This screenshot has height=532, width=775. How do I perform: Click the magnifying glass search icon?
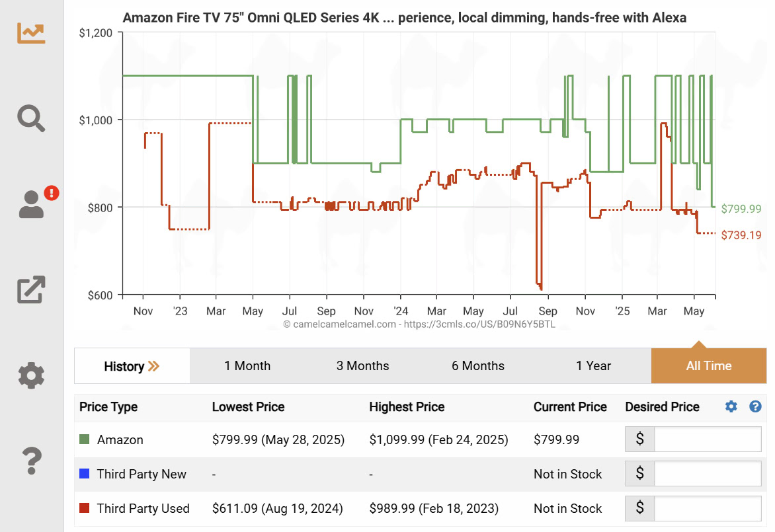(x=31, y=118)
